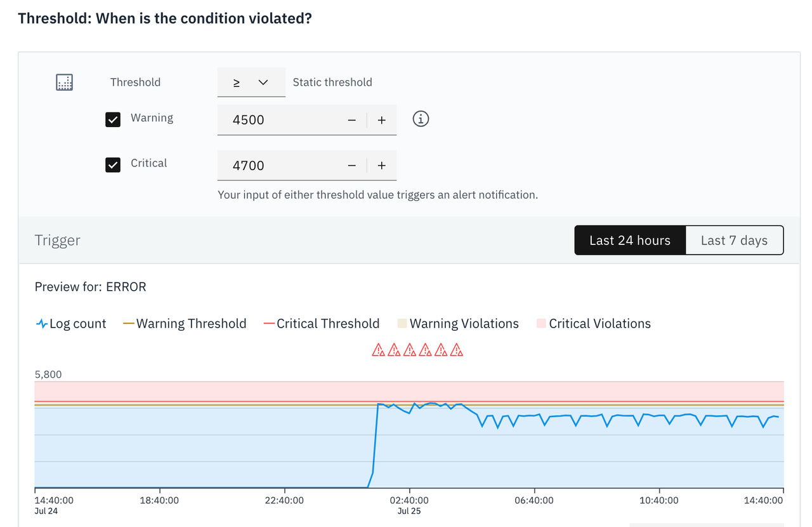Click the first critical violation warning triangle
Viewport: 812px width, 527px height.
[x=379, y=350]
